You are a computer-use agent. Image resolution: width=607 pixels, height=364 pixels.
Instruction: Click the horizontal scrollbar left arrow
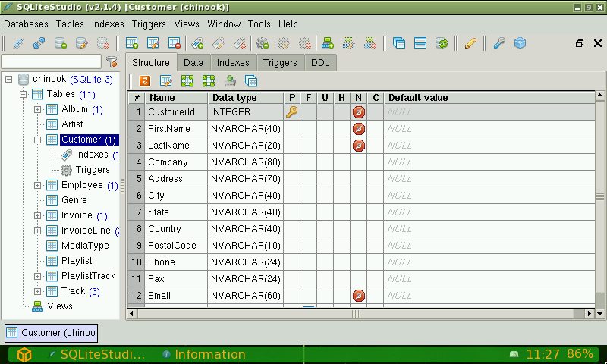point(131,314)
